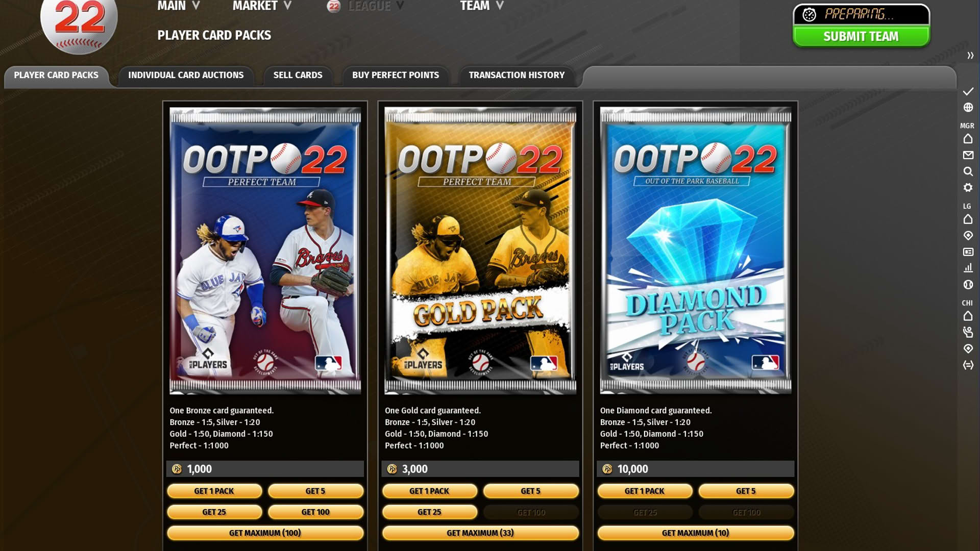Open league statistics bar-chart icon
Image resolution: width=980 pixels, height=551 pixels.
pyautogui.click(x=968, y=268)
